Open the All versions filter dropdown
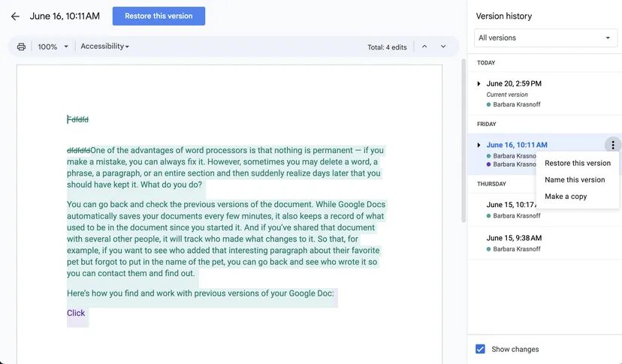This screenshot has height=364, width=622. click(x=545, y=38)
